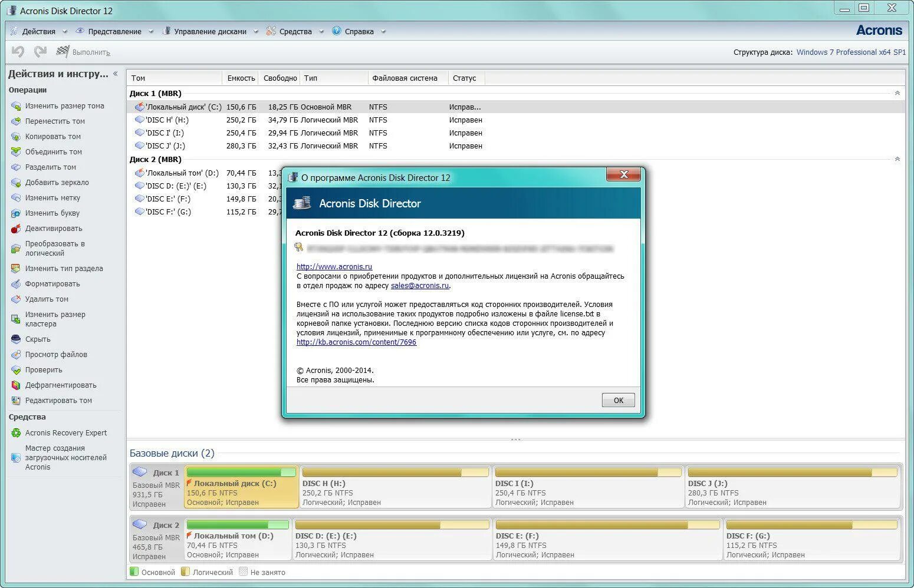Image resolution: width=914 pixels, height=588 pixels.
Task: Select the Локальный диск (C:) partition block
Action: click(x=241, y=487)
